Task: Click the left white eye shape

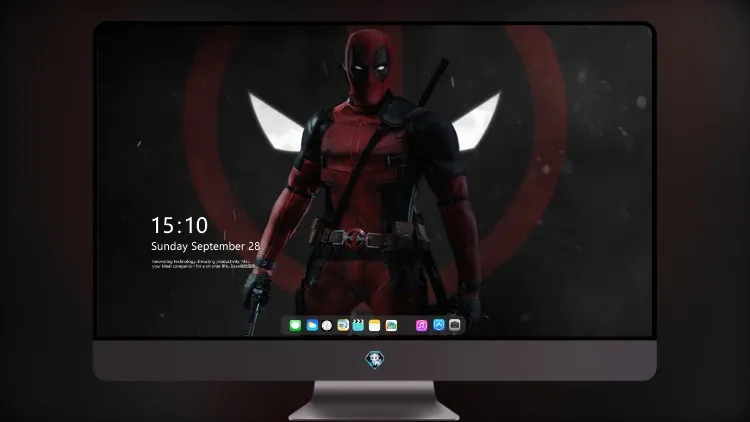Action: [276, 122]
